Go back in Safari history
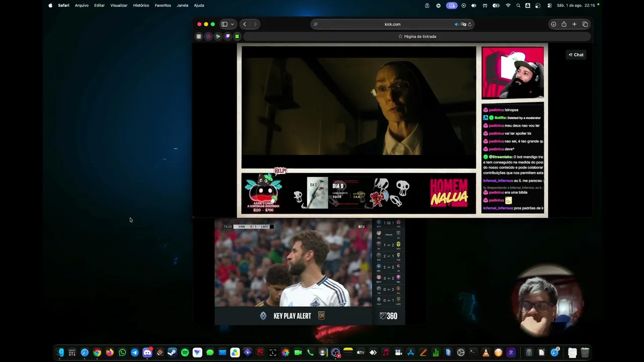The height and width of the screenshot is (362, 644). (x=245, y=24)
